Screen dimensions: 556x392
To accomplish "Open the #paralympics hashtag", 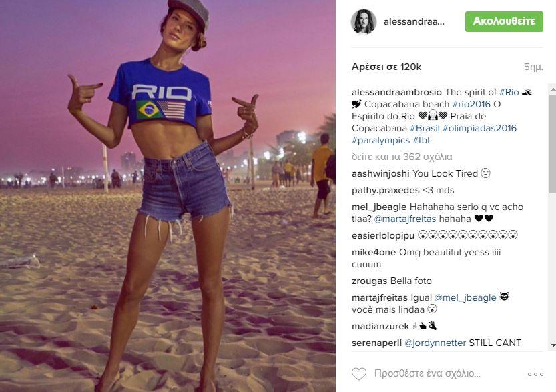I will tap(381, 140).
